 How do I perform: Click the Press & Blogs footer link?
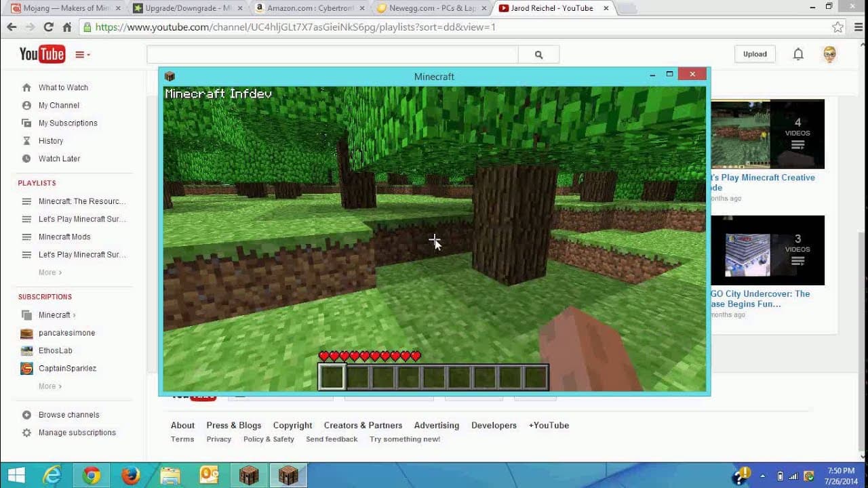pos(234,425)
